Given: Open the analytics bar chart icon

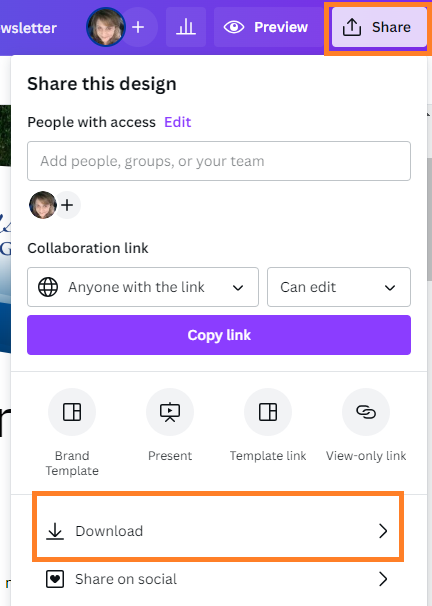Looking at the screenshot, I should pyautogui.click(x=186, y=27).
